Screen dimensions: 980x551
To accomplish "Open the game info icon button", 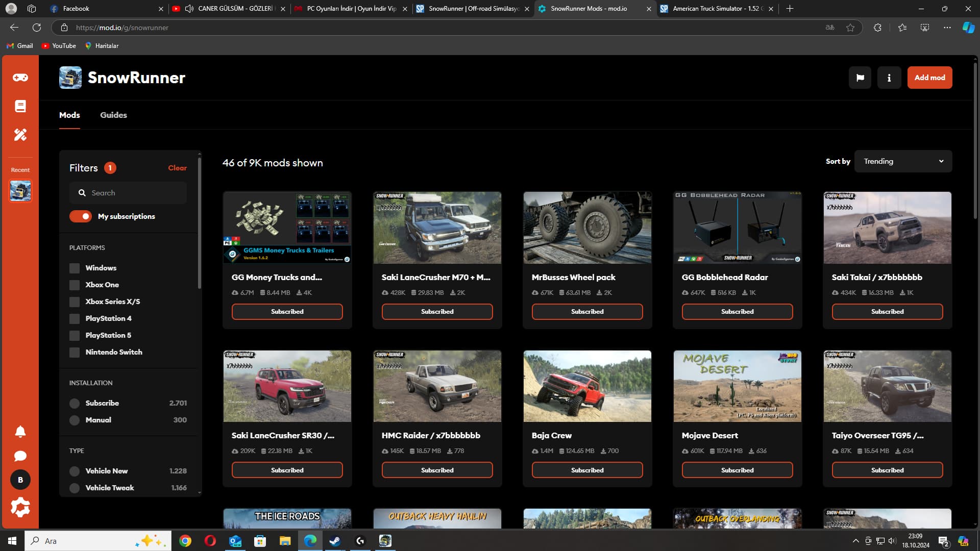I will point(889,78).
